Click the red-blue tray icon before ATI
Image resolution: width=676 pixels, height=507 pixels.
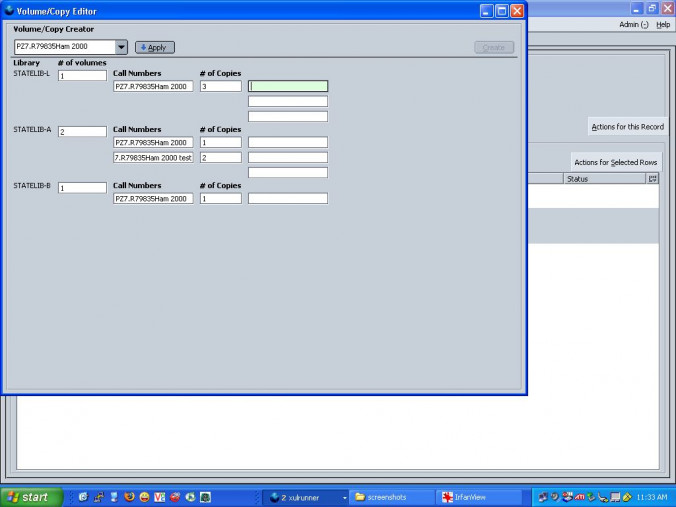[x=567, y=497]
